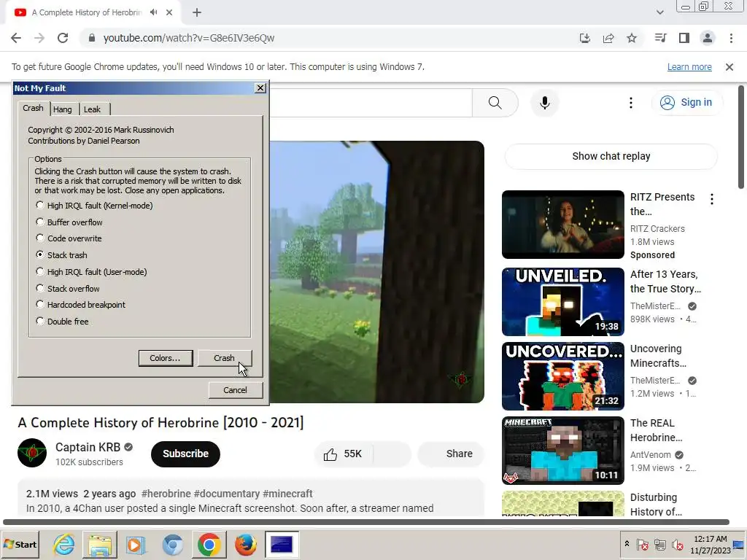Viewport: 747px width, 560px height.
Task: View site information lock icon
Action: tap(92, 38)
